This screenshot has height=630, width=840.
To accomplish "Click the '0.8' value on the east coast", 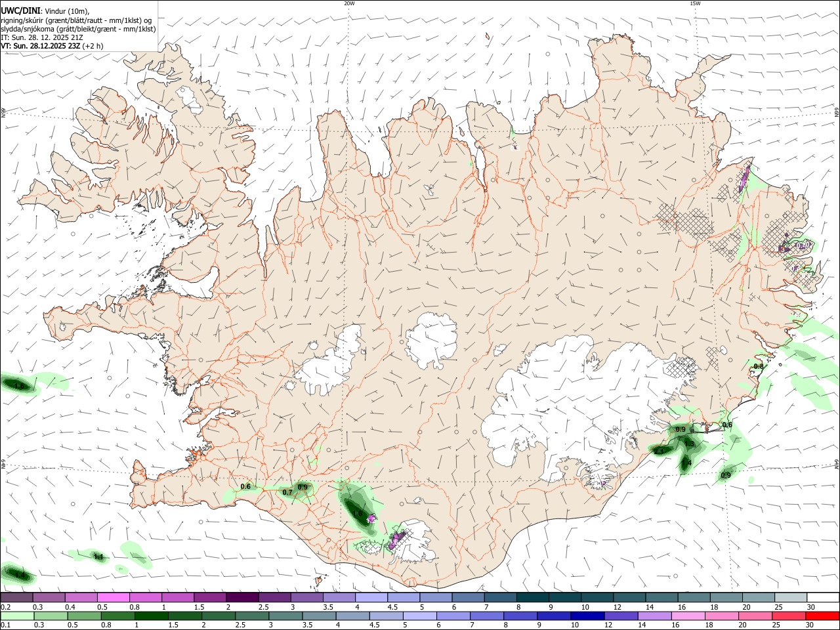I will (759, 366).
